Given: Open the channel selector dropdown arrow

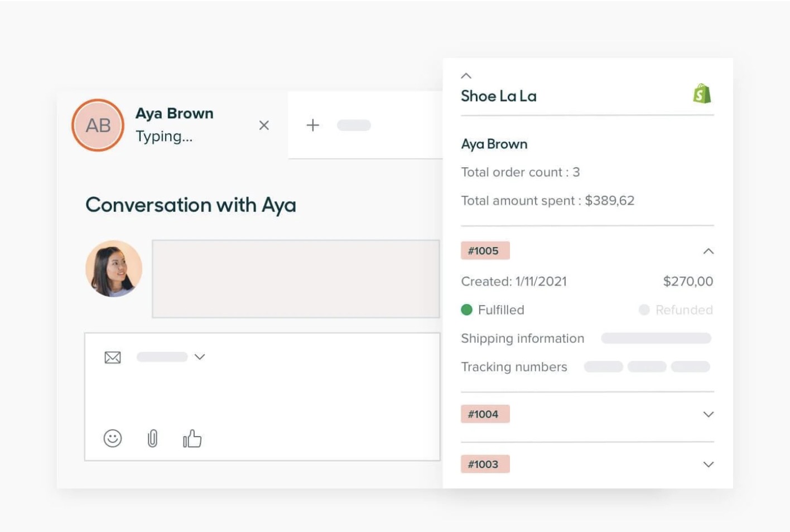Looking at the screenshot, I should [200, 357].
